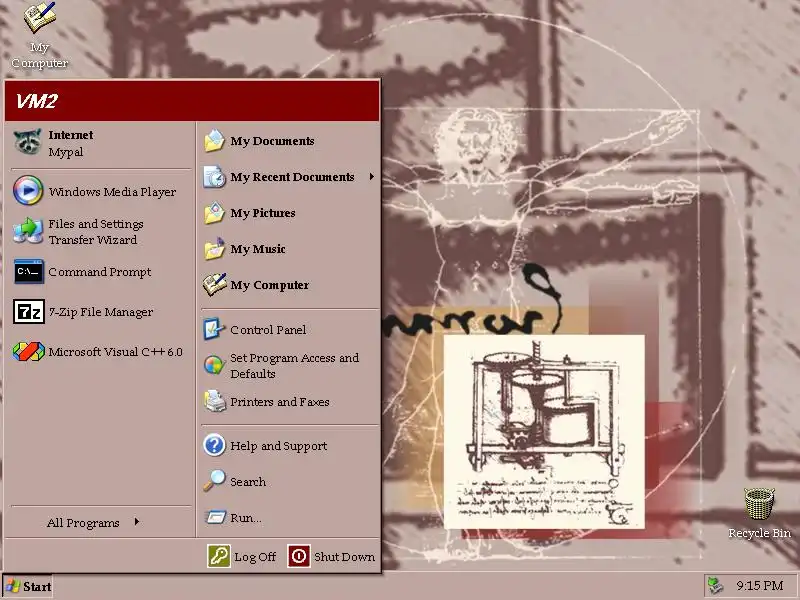Click the 9:15 PM clock
800x600 pixels.
(760, 586)
